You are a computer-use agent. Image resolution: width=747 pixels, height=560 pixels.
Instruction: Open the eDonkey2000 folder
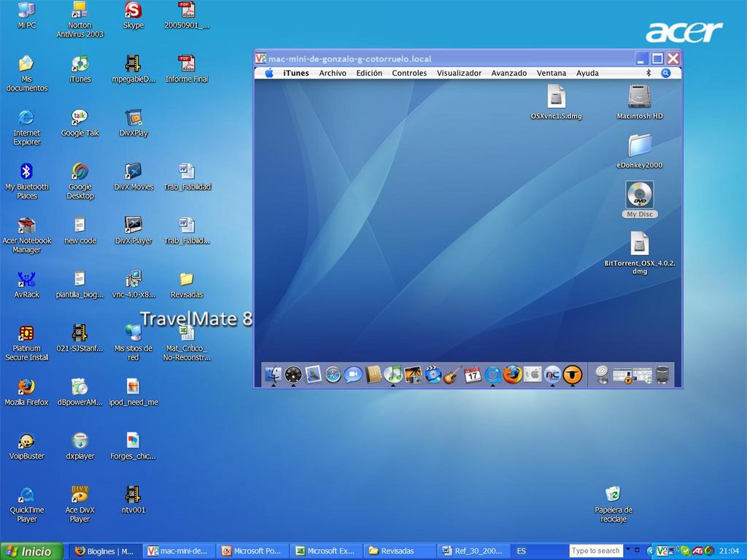tap(639, 152)
